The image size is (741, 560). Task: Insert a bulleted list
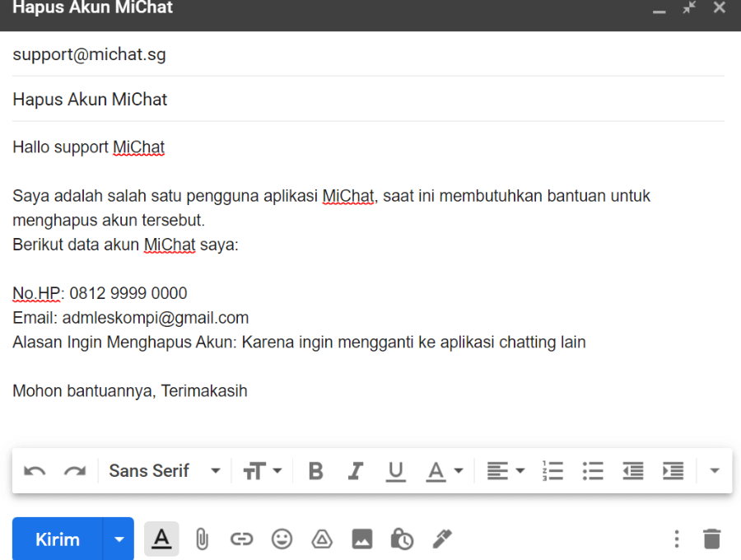click(593, 471)
